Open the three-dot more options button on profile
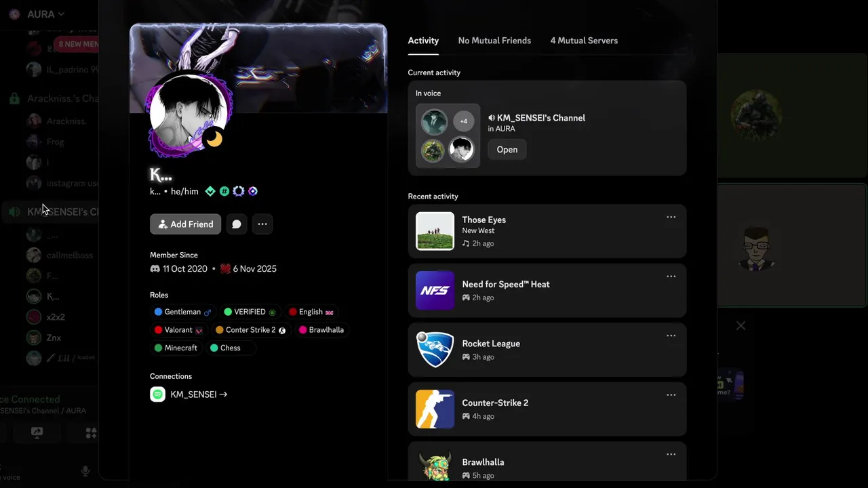This screenshot has width=868, height=488. click(262, 224)
